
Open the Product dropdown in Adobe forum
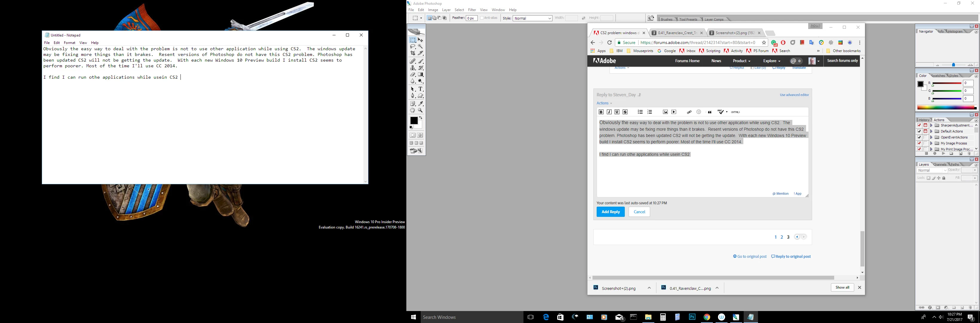tap(742, 61)
